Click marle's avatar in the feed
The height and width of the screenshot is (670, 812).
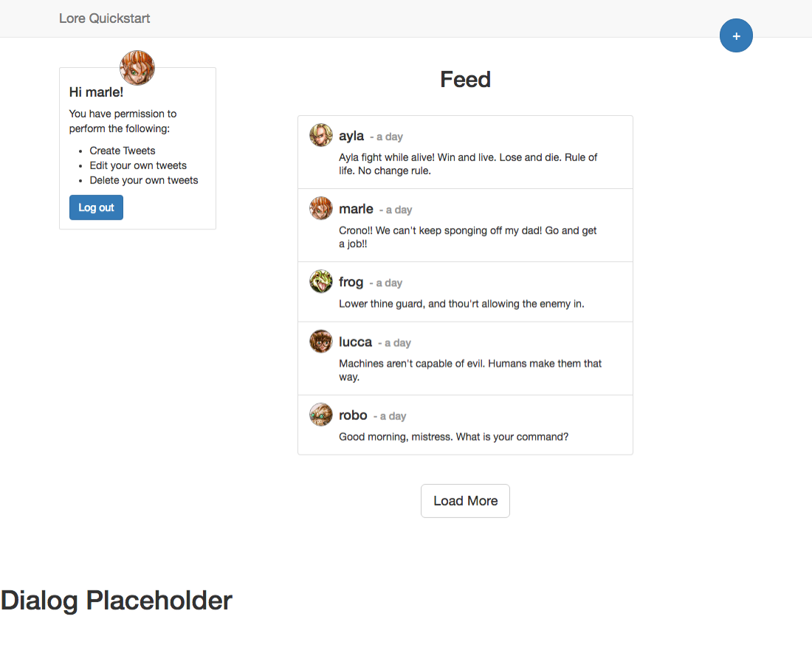point(321,208)
